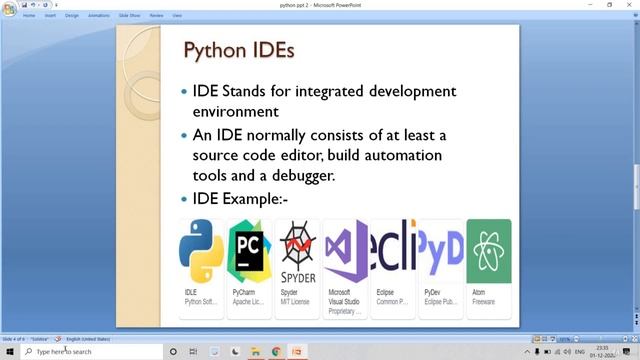Click the IDLE Python logo card
The height and width of the screenshot is (360, 640).
[201, 269]
